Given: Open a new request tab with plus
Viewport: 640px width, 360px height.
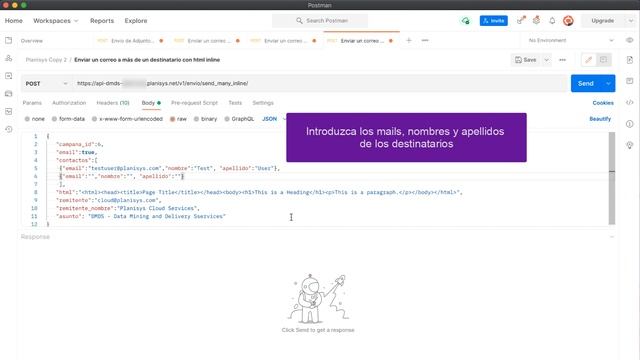Looking at the screenshot, I should point(409,40).
